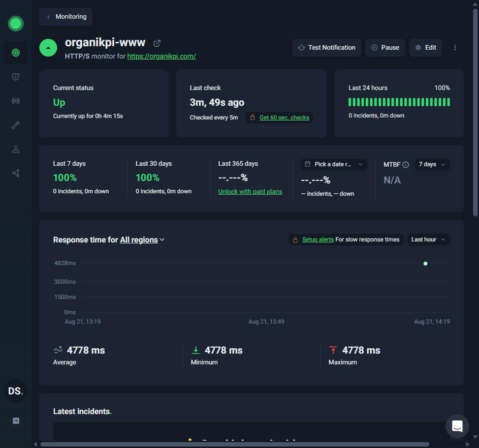Pause this monitor
Screen dimensions: 479x448
pyautogui.click(x=385, y=48)
